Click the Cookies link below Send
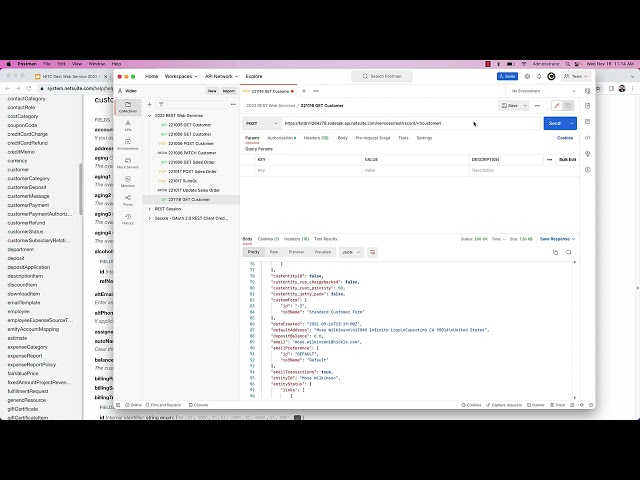Screen dimensions: 640x480 [565, 138]
